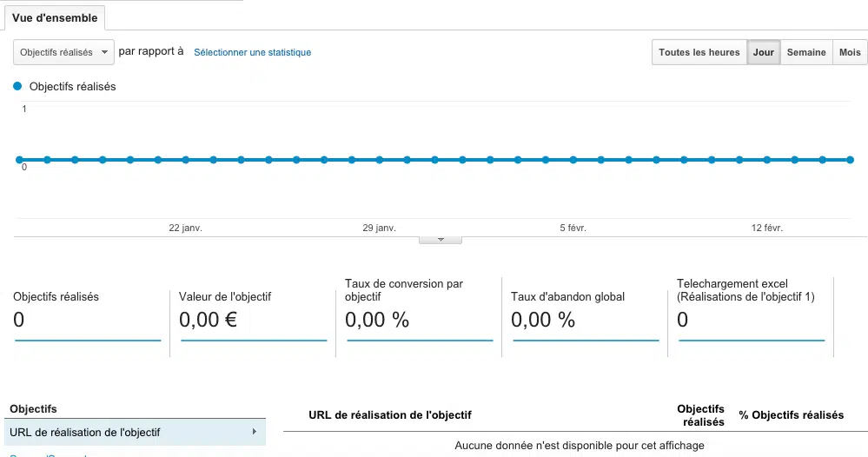Viewport: 868px width, 457px height.
Task: Click the URL de réalisation de l'objectif table header
Action: click(390, 415)
